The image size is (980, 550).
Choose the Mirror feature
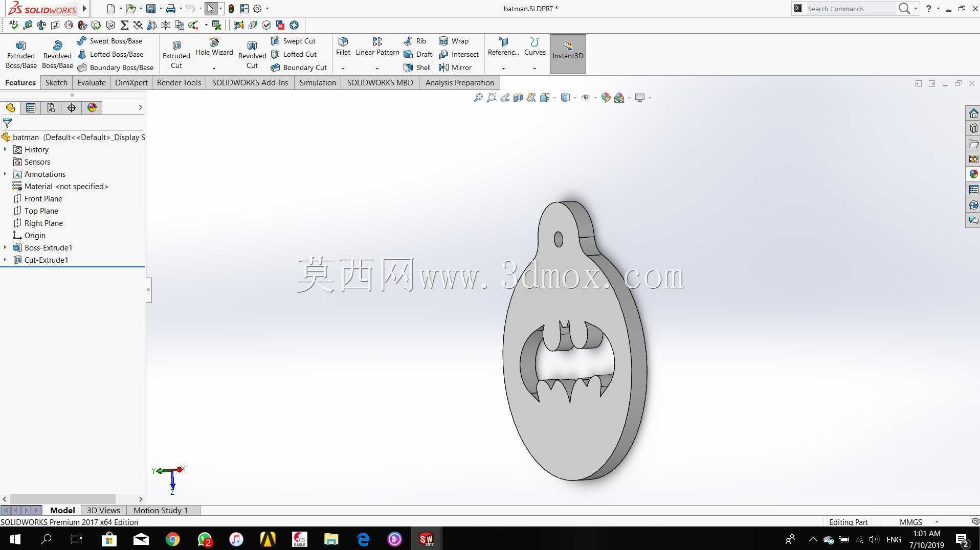coord(455,67)
